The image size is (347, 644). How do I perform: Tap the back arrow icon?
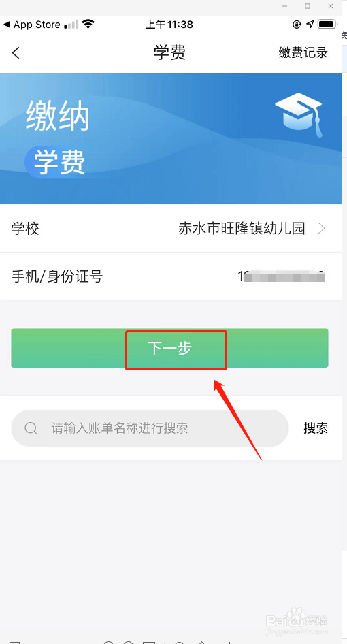16,52
